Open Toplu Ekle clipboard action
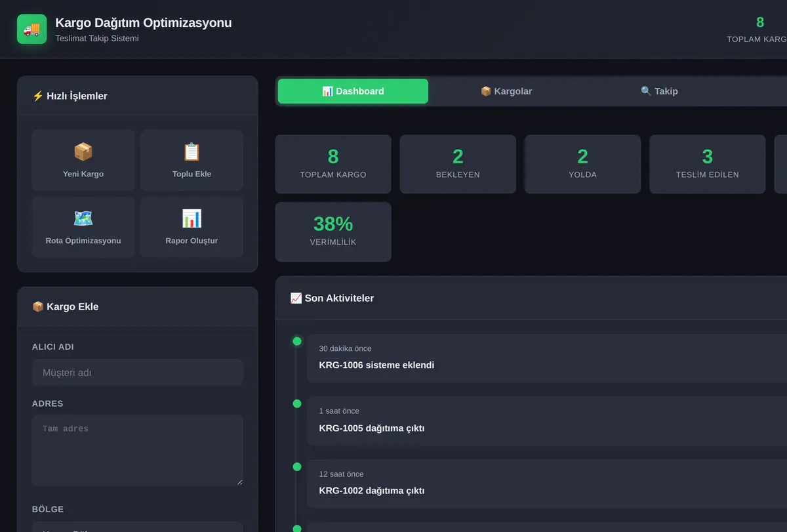This screenshot has height=532, width=787. [x=192, y=160]
